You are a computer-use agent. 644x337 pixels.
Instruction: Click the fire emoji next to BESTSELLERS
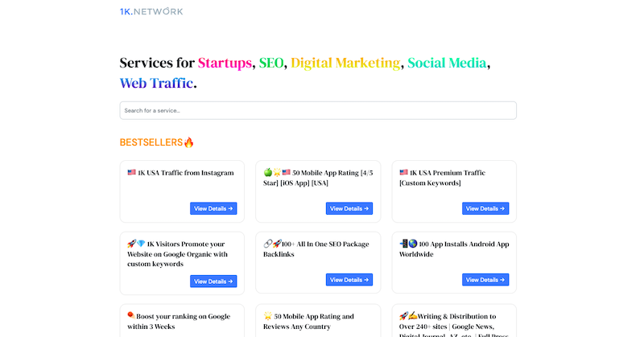[x=188, y=142]
